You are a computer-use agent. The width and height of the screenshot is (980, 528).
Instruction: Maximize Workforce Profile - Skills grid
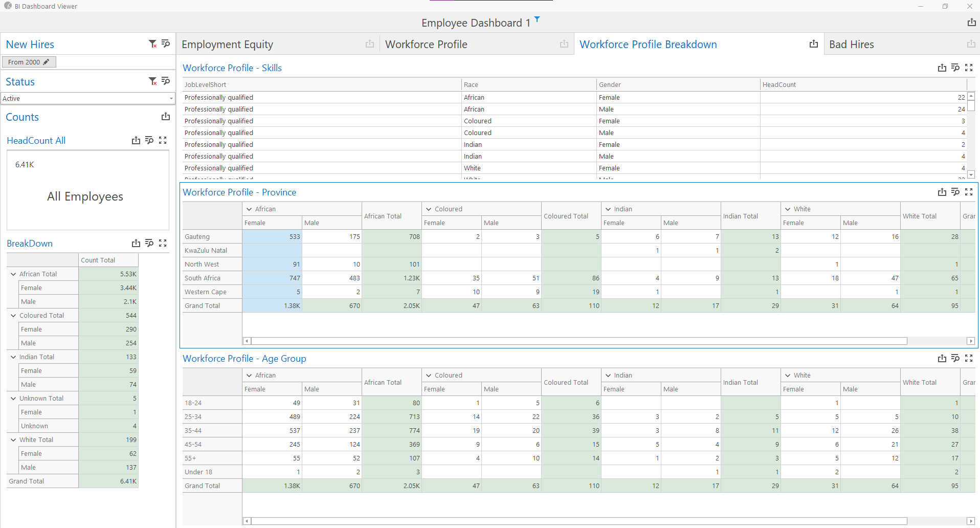coord(969,68)
